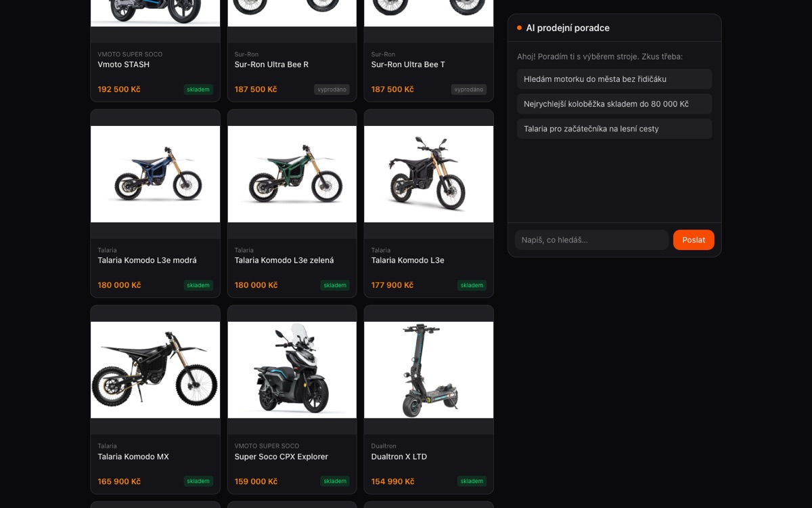Click the 'Talaria Komodo L3e modrá' title
Screen dimensions: 812x508
tap(147, 260)
